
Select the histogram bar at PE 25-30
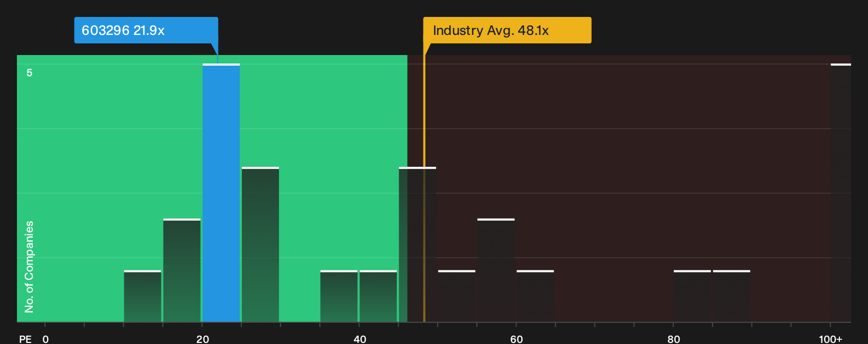coord(260,245)
